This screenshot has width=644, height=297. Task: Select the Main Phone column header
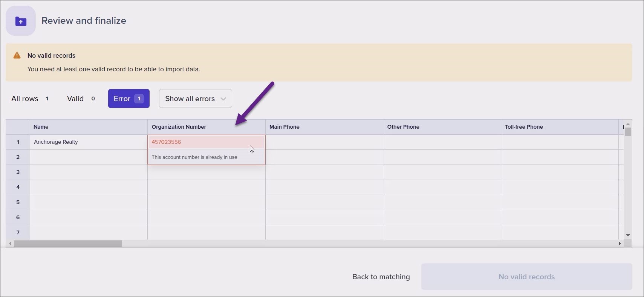point(324,127)
